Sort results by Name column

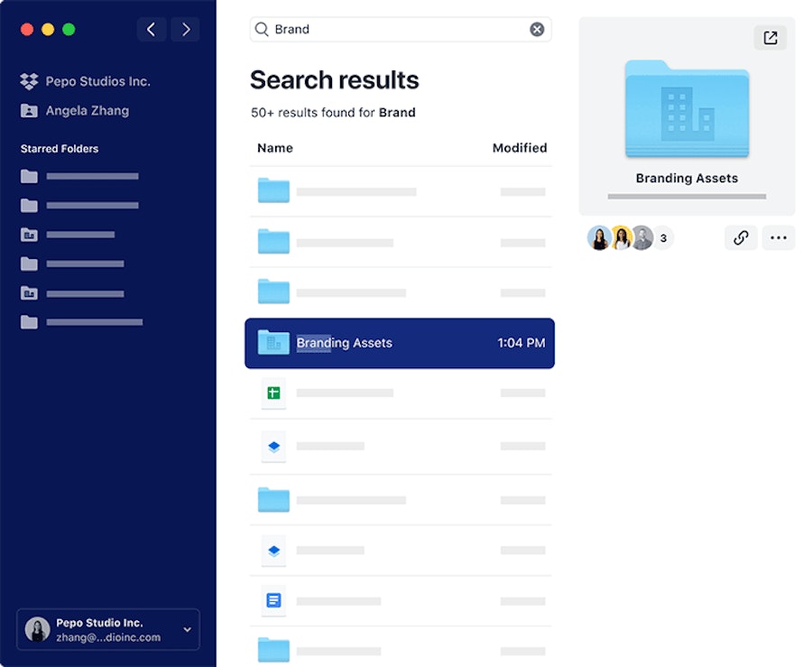pyautogui.click(x=275, y=148)
